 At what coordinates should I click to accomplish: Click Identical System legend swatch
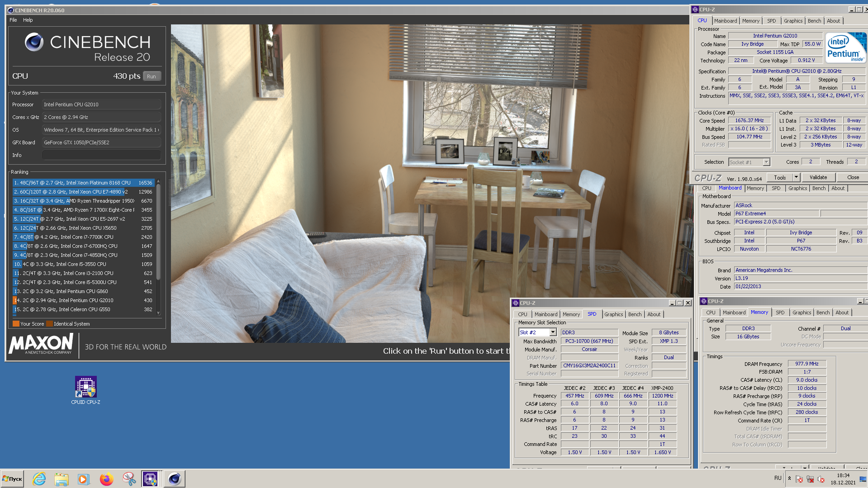49,324
